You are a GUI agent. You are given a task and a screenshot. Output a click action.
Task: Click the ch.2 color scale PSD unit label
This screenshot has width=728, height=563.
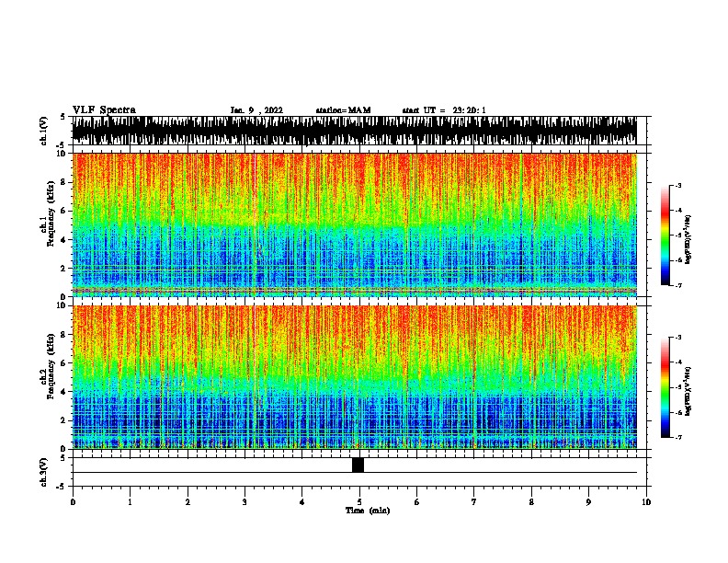[688, 391]
